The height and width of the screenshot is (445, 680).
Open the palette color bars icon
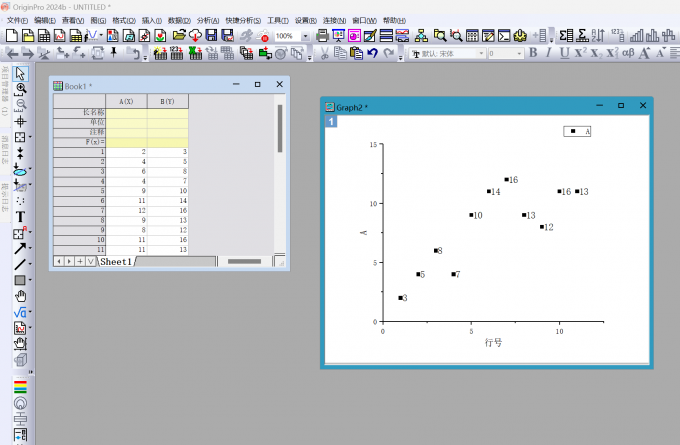click(20, 387)
